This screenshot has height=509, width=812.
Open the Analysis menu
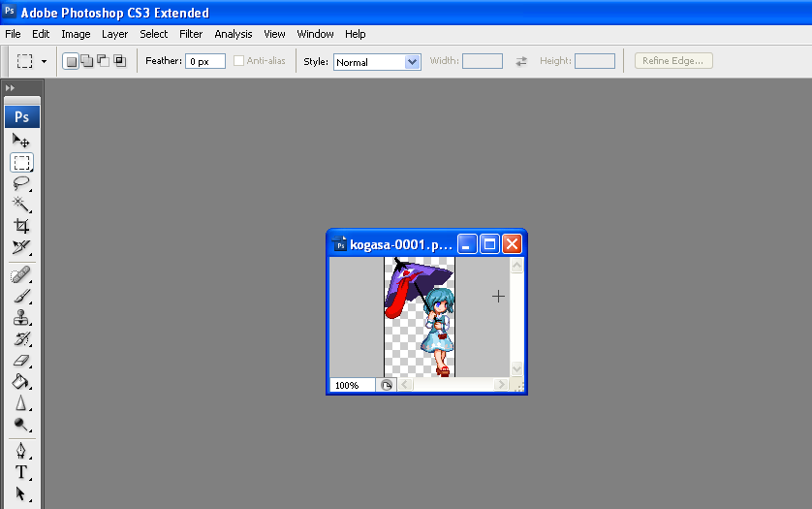point(233,34)
